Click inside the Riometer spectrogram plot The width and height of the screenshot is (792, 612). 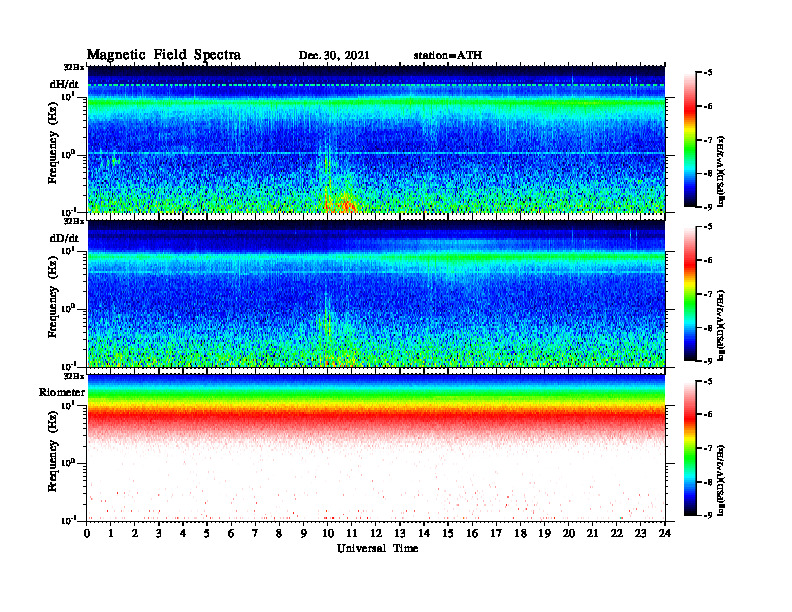point(376,448)
